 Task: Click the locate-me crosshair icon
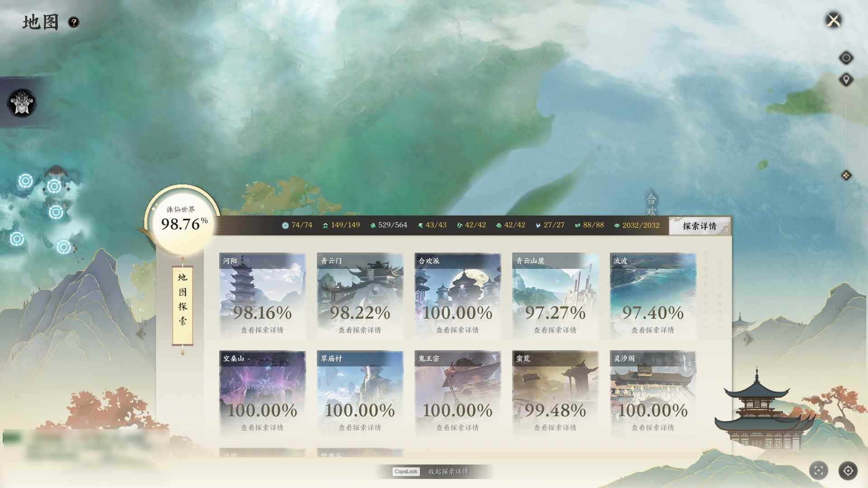848,470
